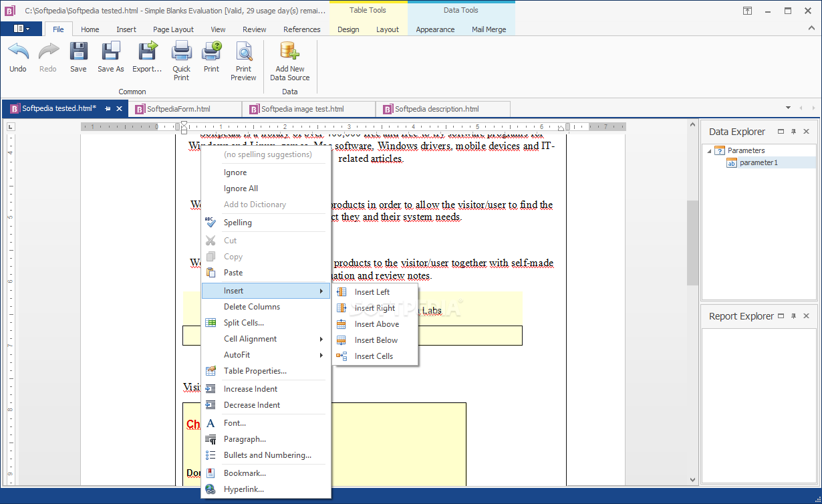This screenshot has width=822, height=504.
Task: Choose Insert Below in the submenu
Action: tap(376, 340)
